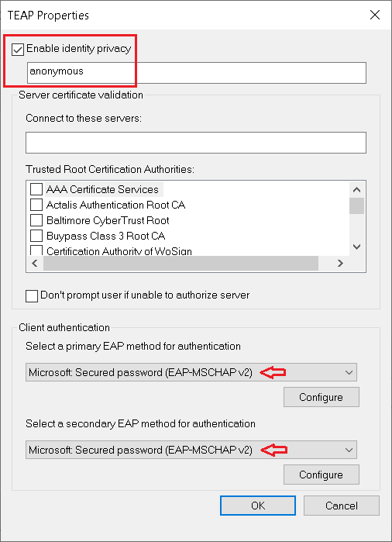
Task: Open the primary EAP method dropdown
Action: click(191, 372)
